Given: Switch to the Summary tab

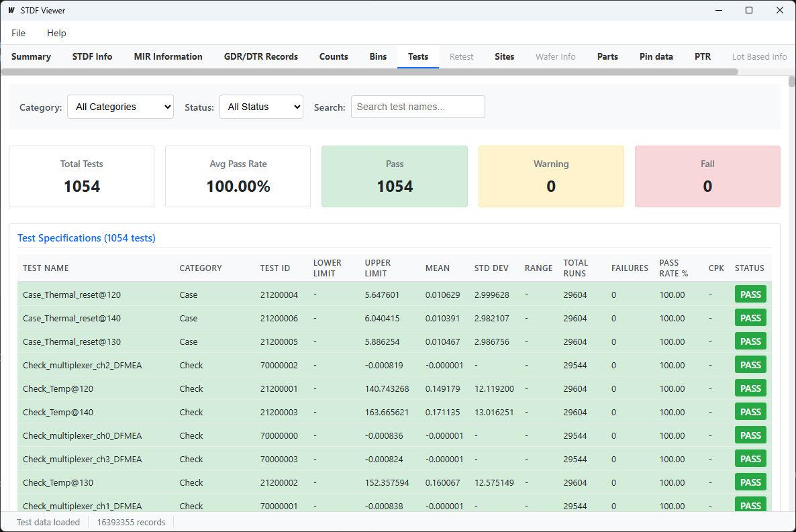Looking at the screenshot, I should point(31,57).
